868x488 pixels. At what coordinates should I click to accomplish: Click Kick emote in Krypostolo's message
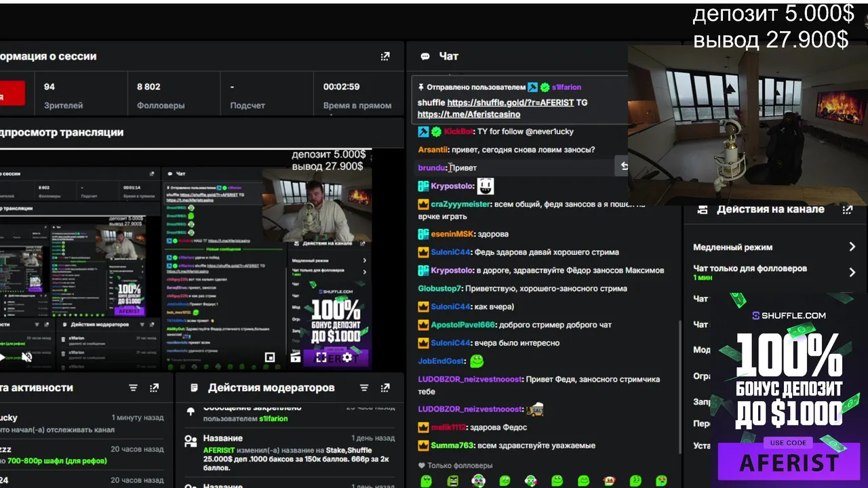tap(486, 186)
